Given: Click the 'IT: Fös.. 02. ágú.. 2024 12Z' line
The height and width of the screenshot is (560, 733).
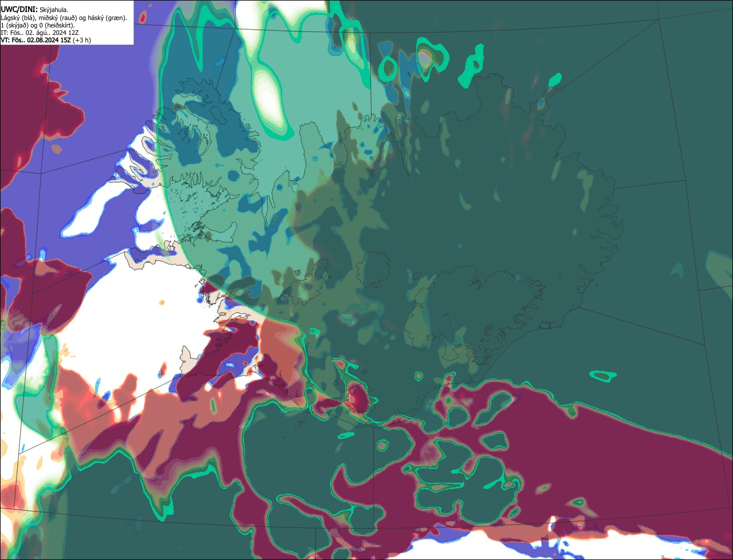Looking at the screenshot, I should tap(40, 33).
